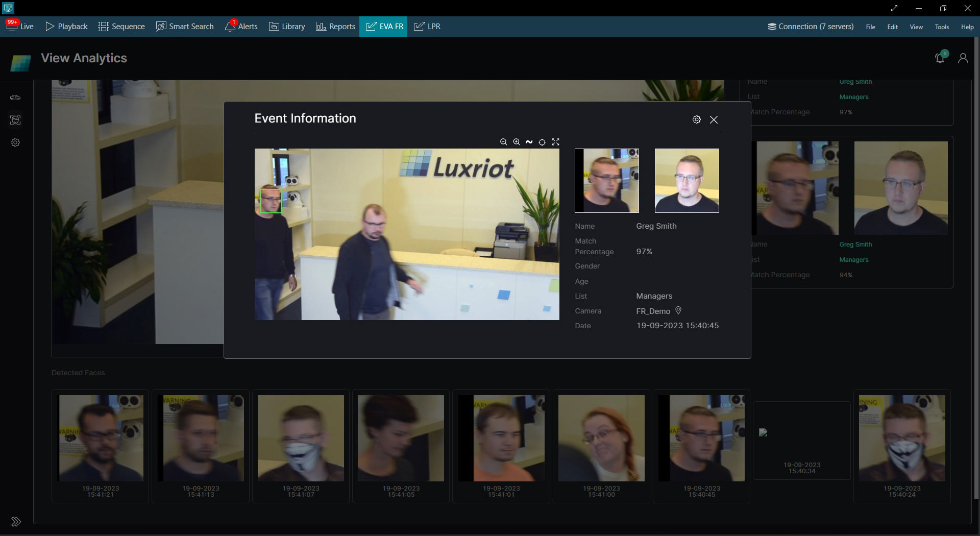Click the captured face thumbnail in dialog

[x=607, y=181]
